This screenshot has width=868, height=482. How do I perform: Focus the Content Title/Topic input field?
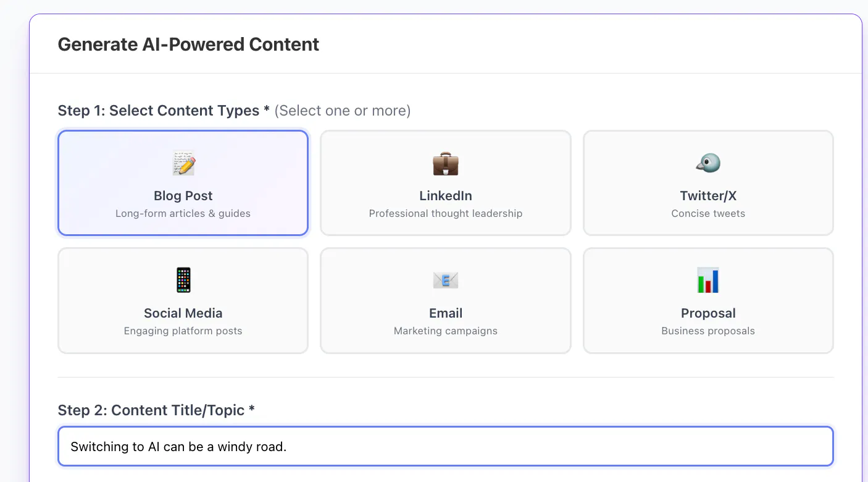[x=446, y=446]
